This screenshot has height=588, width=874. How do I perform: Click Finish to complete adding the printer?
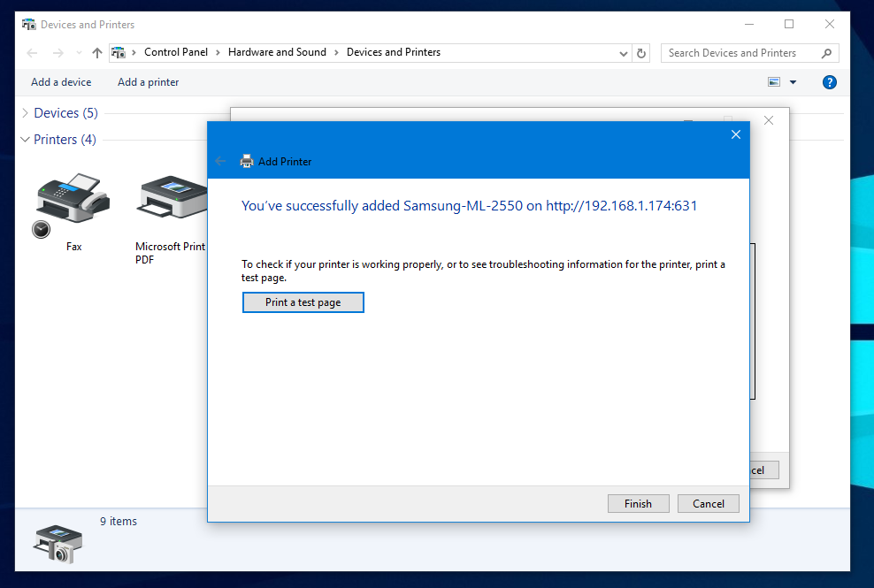point(638,504)
